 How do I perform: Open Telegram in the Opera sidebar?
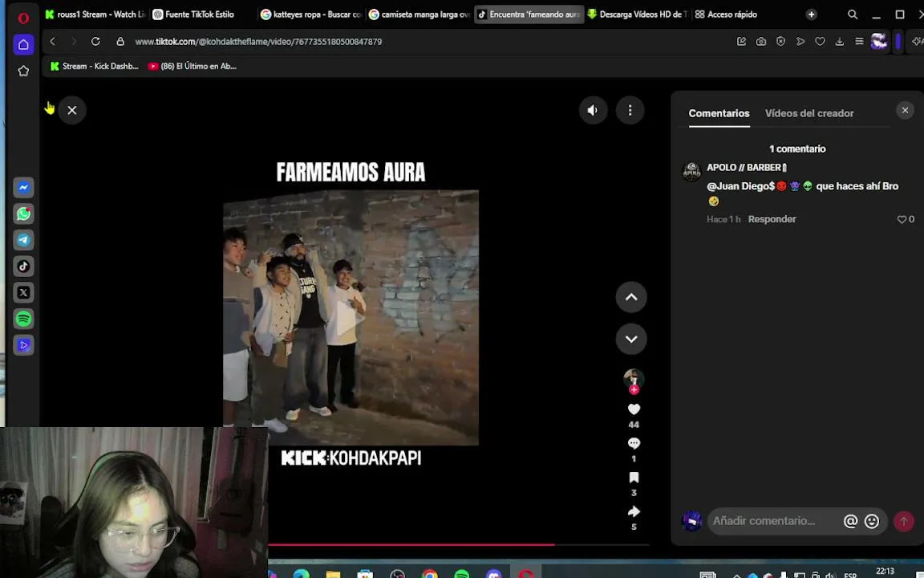(23, 240)
